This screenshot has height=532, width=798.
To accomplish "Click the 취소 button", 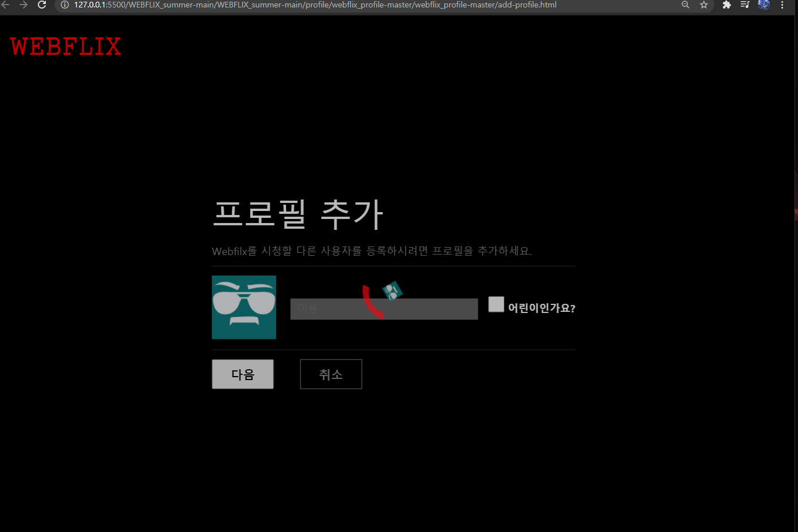I will (x=330, y=374).
